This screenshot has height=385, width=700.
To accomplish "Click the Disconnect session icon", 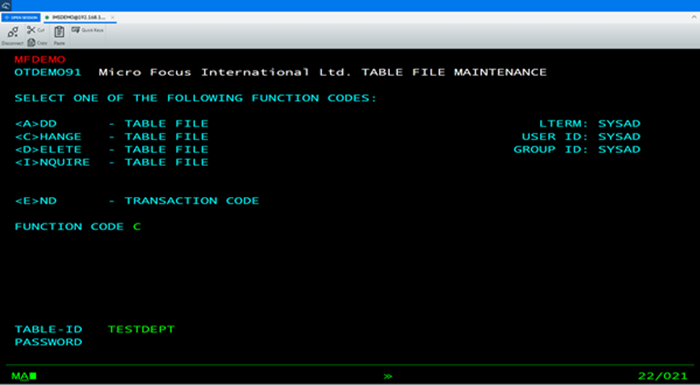I will pyautogui.click(x=12, y=32).
